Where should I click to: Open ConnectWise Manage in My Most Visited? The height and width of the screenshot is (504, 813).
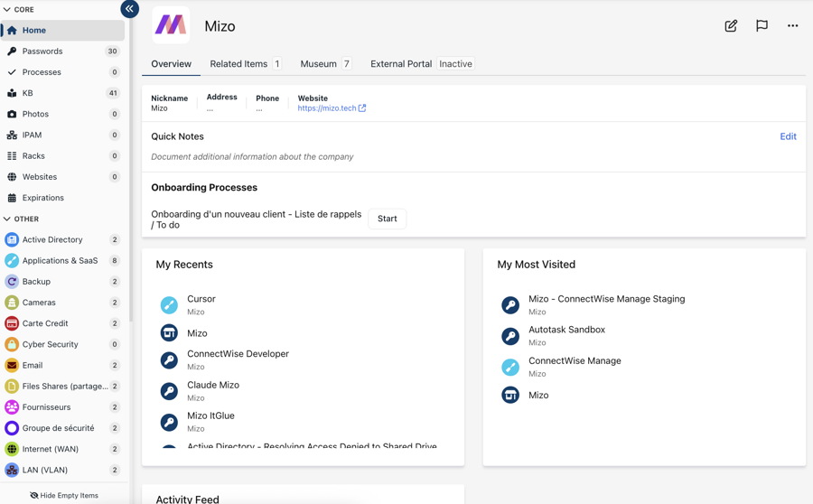pyautogui.click(x=575, y=360)
